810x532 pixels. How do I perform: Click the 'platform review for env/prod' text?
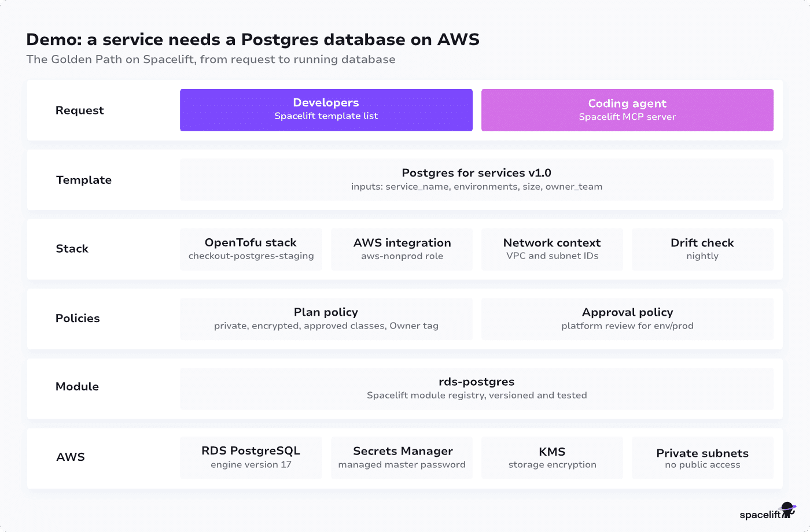pyautogui.click(x=627, y=326)
